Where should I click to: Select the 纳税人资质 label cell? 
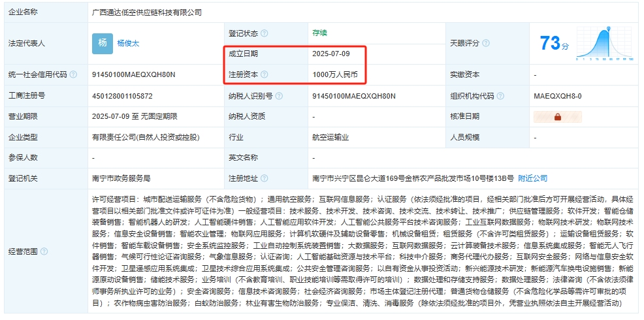click(266, 117)
